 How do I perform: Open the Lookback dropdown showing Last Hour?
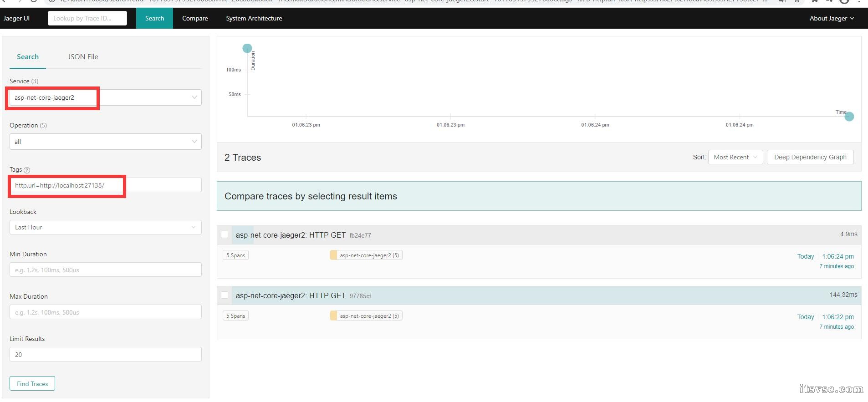point(105,227)
